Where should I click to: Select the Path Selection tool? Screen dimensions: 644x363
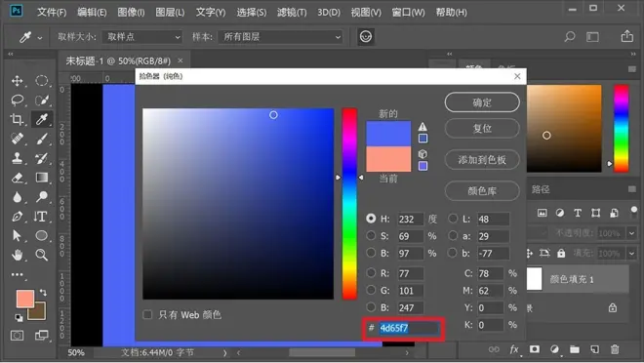(x=18, y=236)
